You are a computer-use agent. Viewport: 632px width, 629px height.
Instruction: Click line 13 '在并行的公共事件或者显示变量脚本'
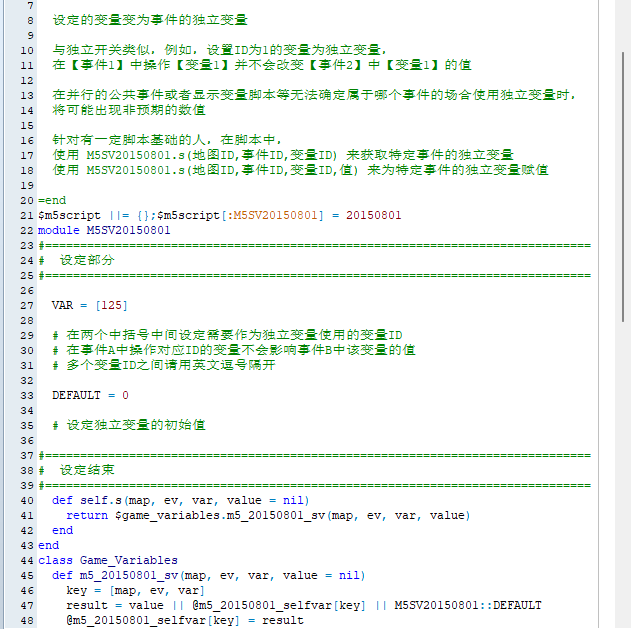tap(164, 95)
